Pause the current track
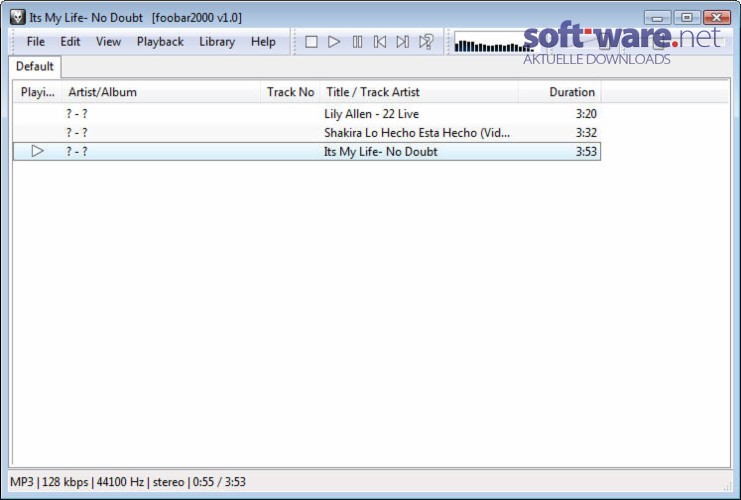This screenshot has width=741, height=500. pos(357,42)
